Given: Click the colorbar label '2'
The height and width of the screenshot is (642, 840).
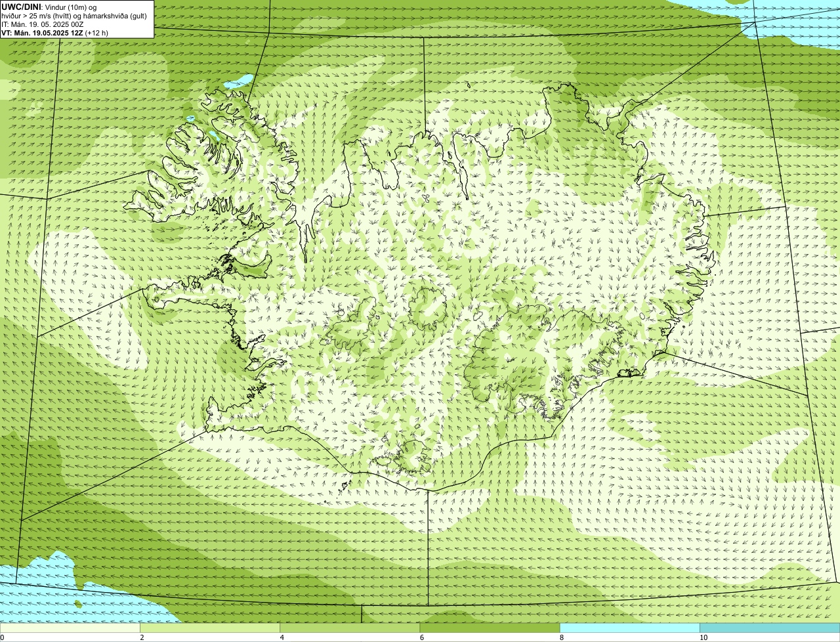Looking at the screenshot, I should coord(142,637).
